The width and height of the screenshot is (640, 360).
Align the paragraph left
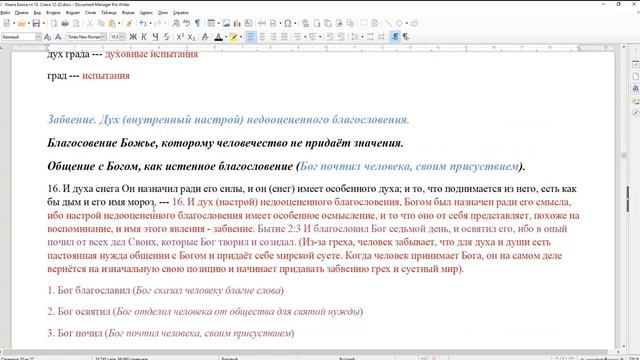point(251,37)
